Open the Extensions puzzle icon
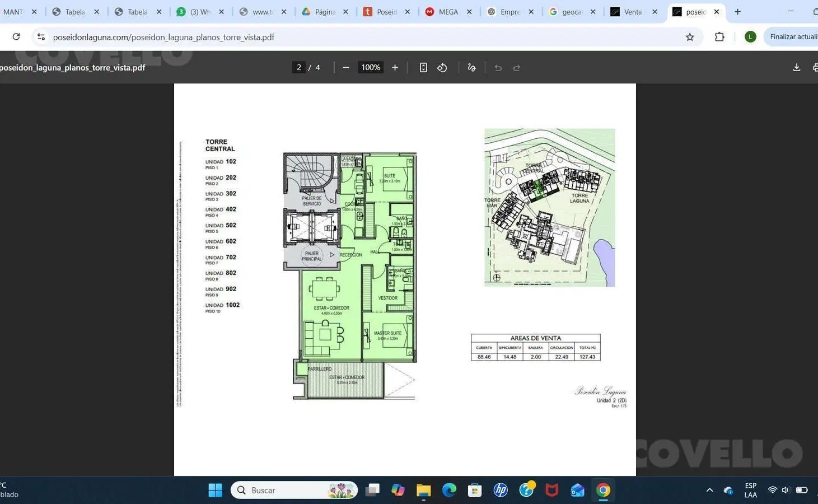The width and height of the screenshot is (818, 504). pos(719,37)
